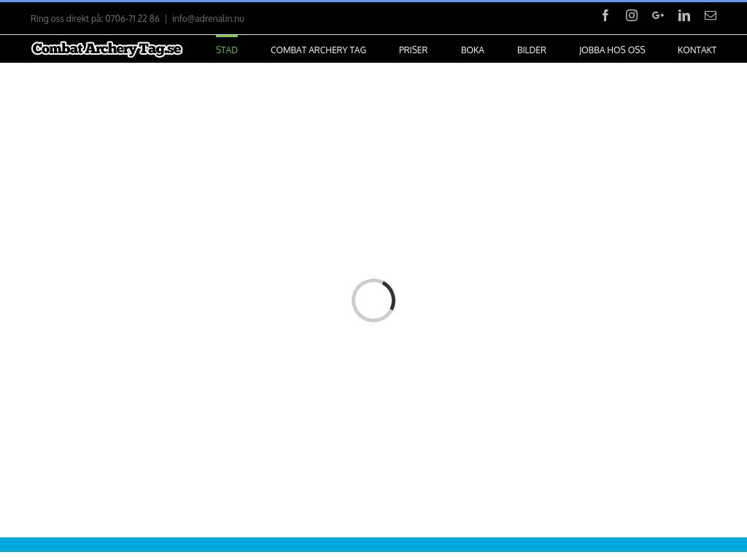Click the envelope email icon
The height and width of the screenshot is (560, 747).
(x=711, y=15)
